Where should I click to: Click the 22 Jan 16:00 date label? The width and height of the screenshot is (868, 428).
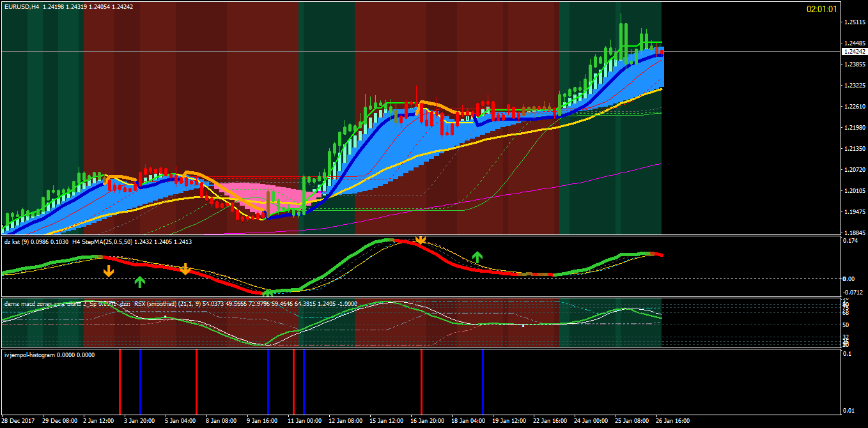point(550,421)
